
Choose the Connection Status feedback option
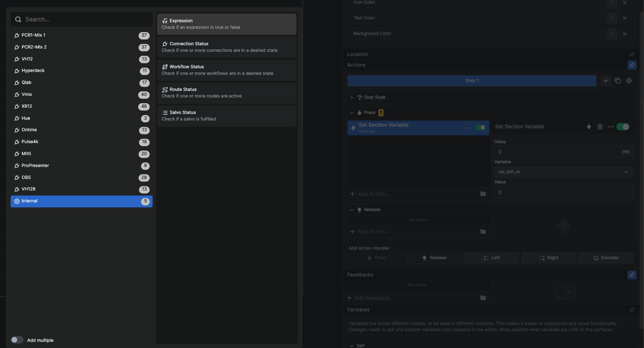click(227, 47)
